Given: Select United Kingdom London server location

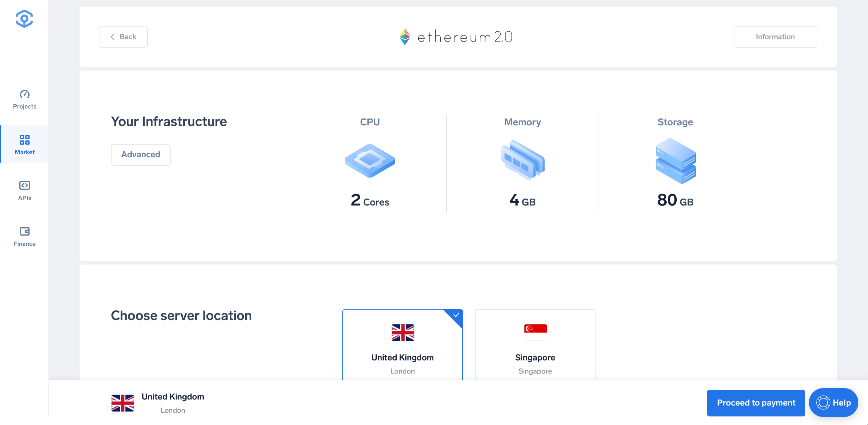Looking at the screenshot, I should tap(402, 345).
